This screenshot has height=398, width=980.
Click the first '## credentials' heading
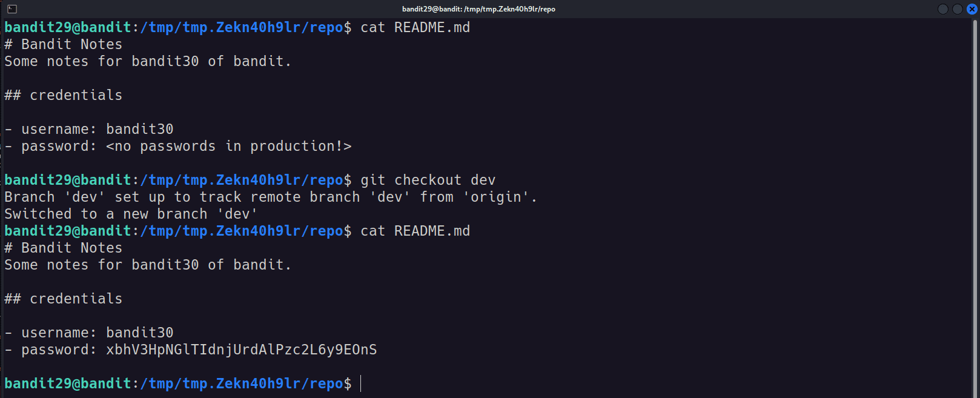(x=63, y=95)
